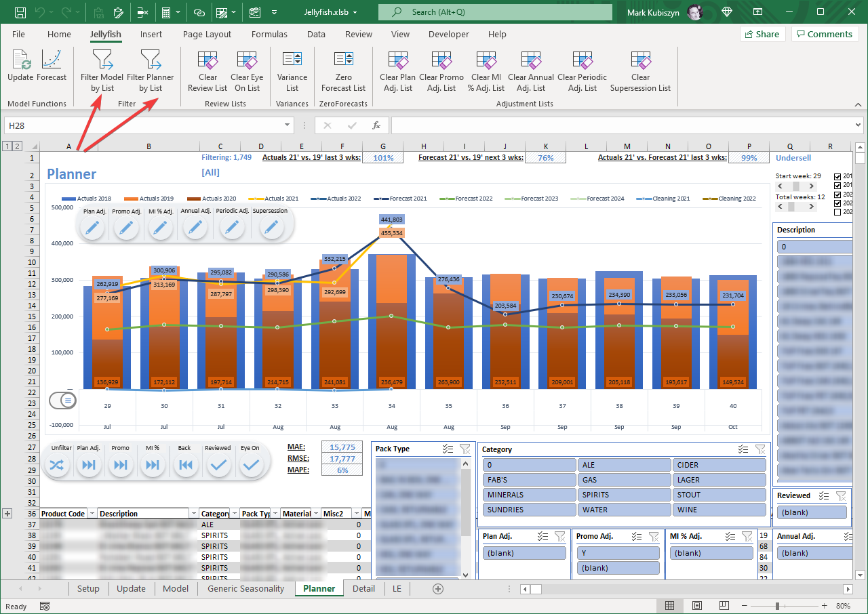Click the zoom slider in status bar
This screenshot has height=614, width=868.
pyautogui.click(x=778, y=606)
